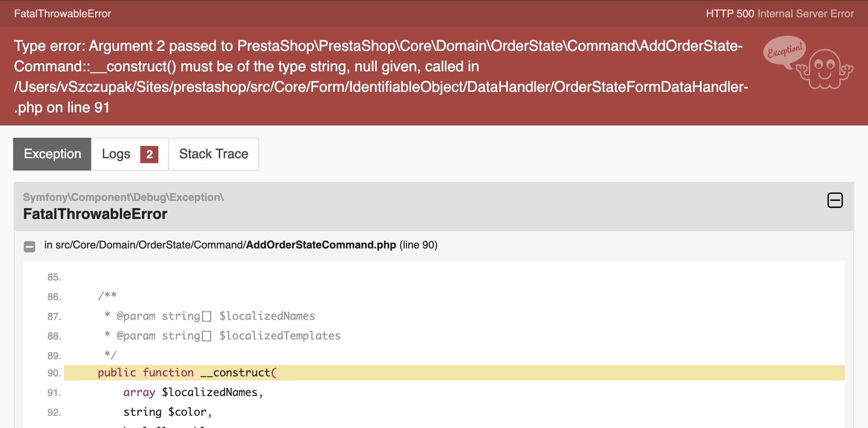The image size is (868, 428).
Task: Click the Symfony exception ghost icon
Action: [x=825, y=69]
